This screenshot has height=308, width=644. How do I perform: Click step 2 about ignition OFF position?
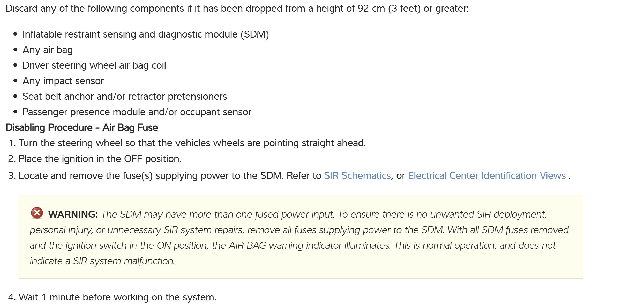(100, 159)
